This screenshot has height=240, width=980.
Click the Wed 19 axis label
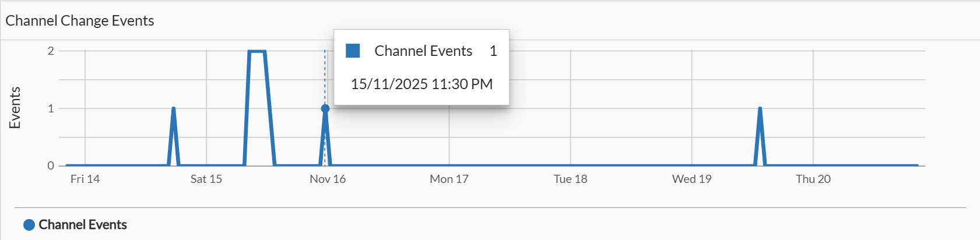click(x=691, y=179)
